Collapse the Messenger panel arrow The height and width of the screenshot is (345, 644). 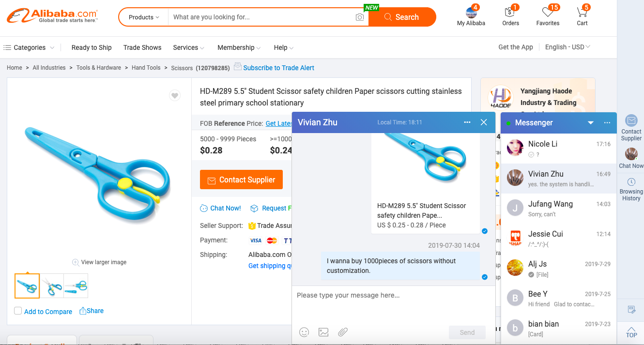(x=591, y=123)
